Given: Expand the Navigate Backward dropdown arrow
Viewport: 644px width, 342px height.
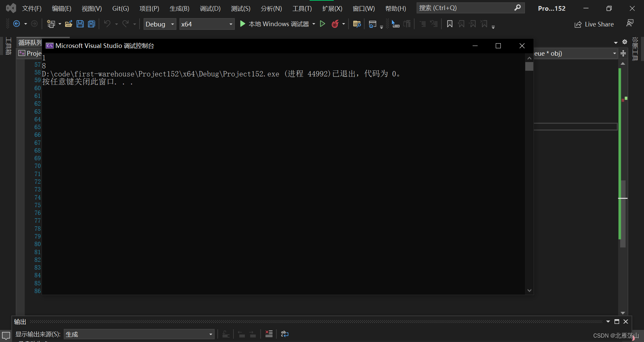Looking at the screenshot, I should pyautogui.click(x=25, y=24).
